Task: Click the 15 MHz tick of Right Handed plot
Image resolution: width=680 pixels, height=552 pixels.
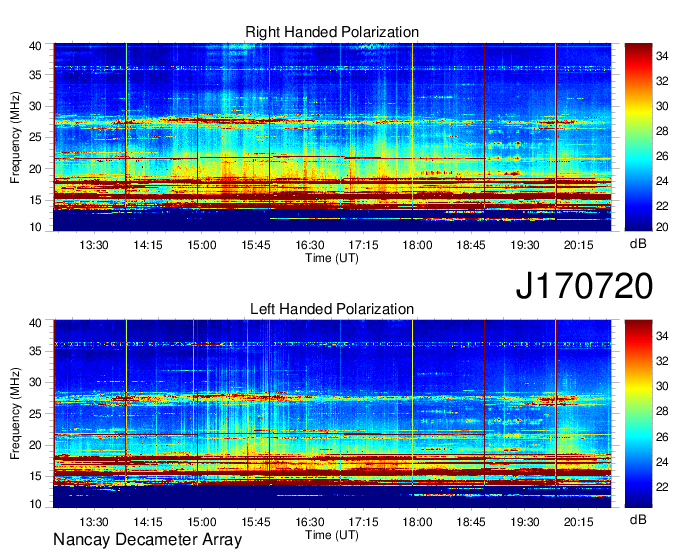Action: click(x=35, y=200)
